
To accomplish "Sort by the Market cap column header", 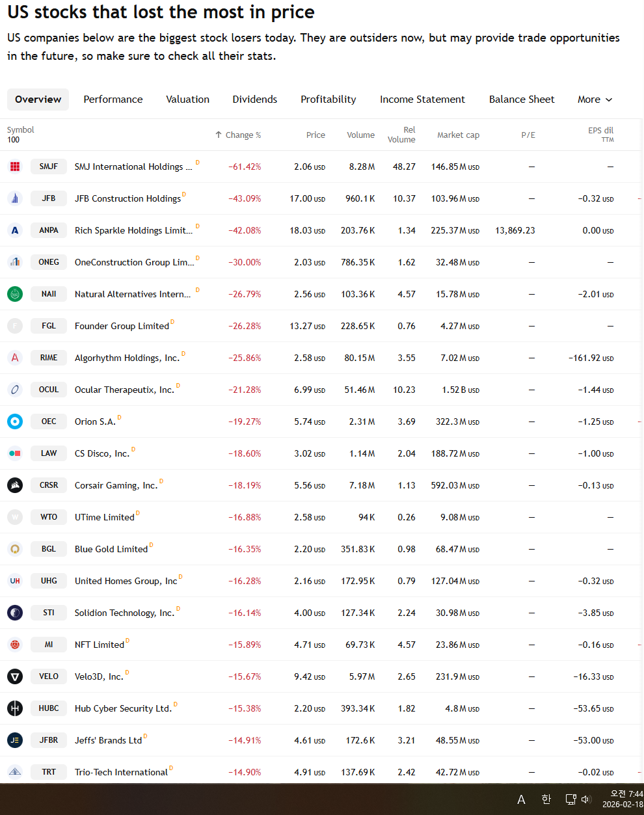I will (x=458, y=135).
